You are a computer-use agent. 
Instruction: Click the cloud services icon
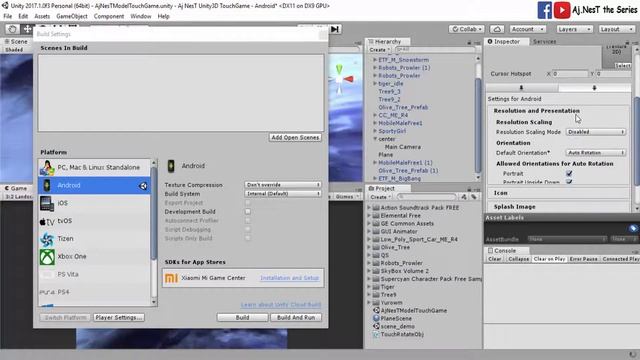pos(497,29)
